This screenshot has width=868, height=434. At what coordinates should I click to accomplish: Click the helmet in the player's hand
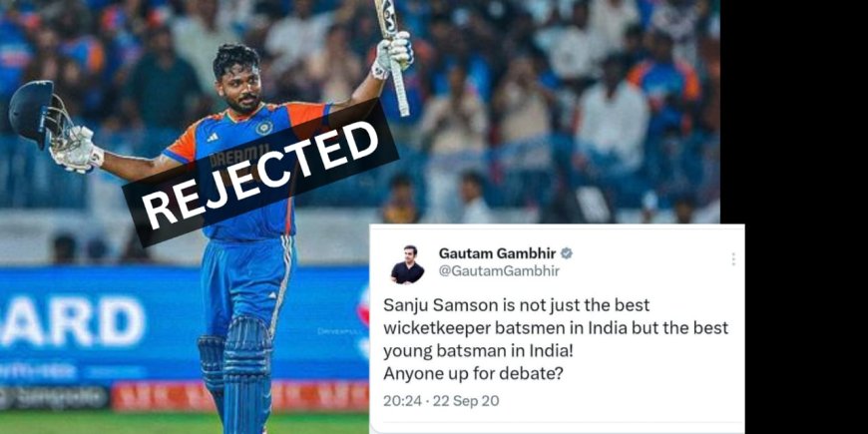(x=40, y=115)
